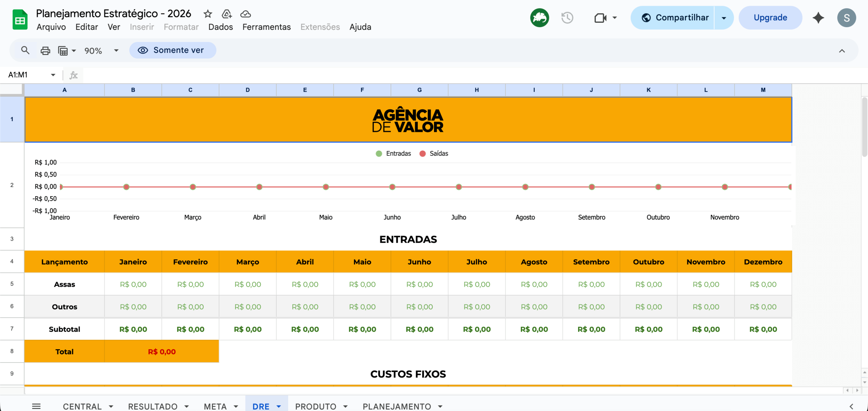This screenshot has height=411, width=868.
Task: Open the version history clock icon
Action: tap(567, 18)
